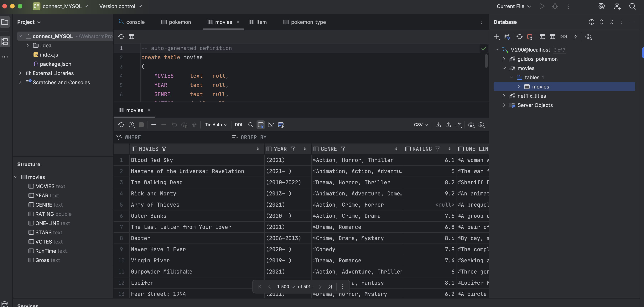Toggle filter on the RATING column header
This screenshot has height=307, width=644.
pyautogui.click(x=438, y=149)
